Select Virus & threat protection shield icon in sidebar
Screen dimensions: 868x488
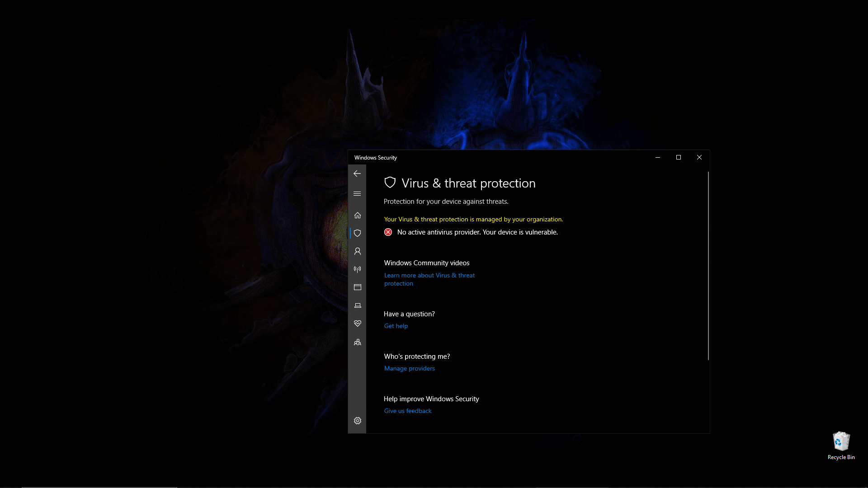357,233
